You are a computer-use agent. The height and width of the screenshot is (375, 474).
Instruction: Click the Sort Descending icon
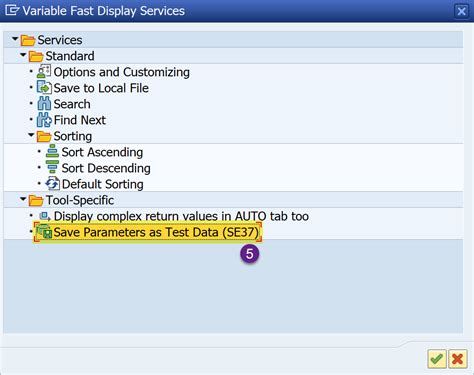52,168
